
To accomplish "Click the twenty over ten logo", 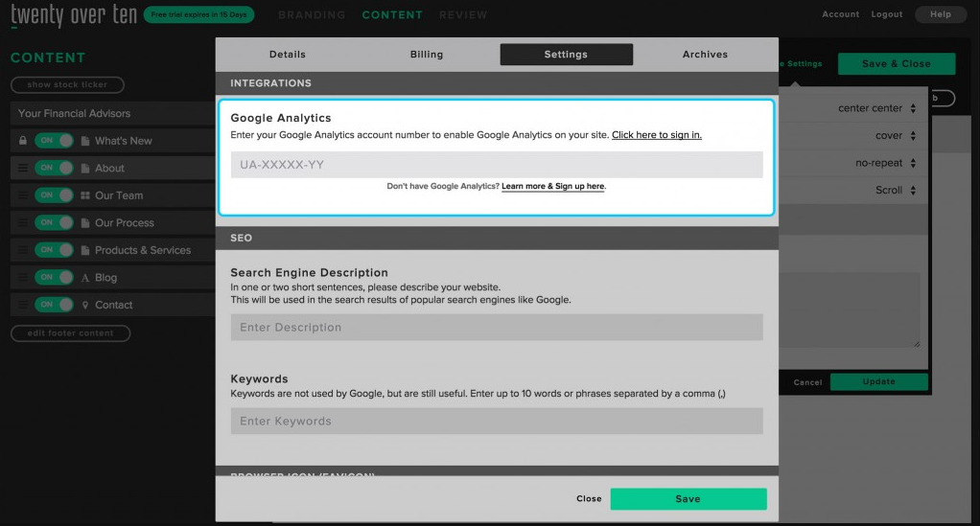I will 74,14.
